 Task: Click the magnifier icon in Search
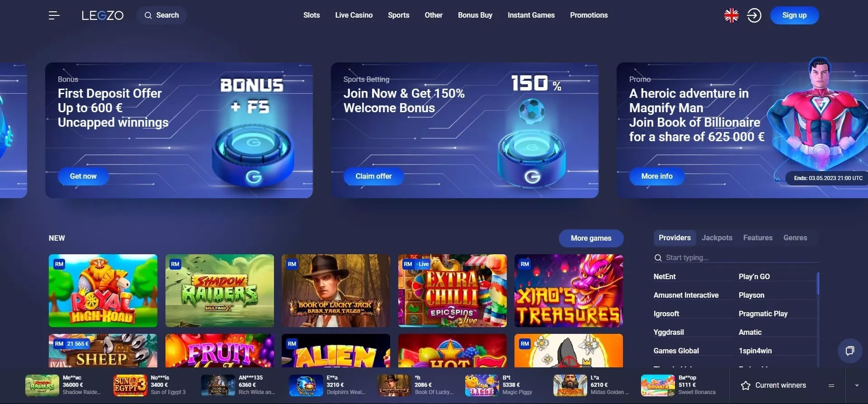pos(148,15)
